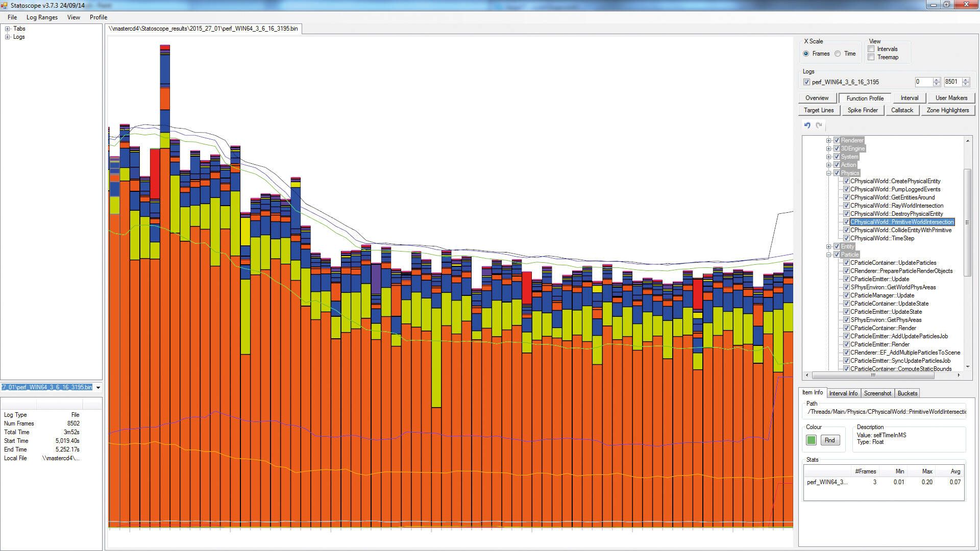
Task: Click the green colour swatch
Action: pyautogui.click(x=811, y=440)
